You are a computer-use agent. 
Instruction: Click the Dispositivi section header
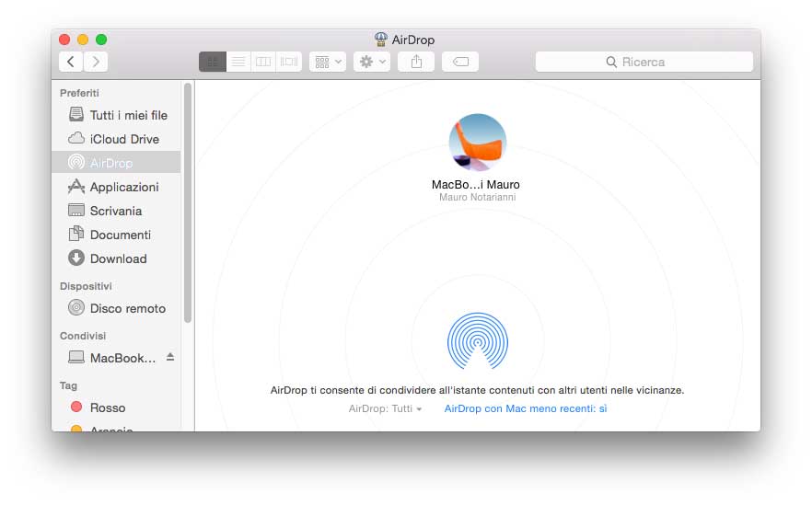pos(86,286)
